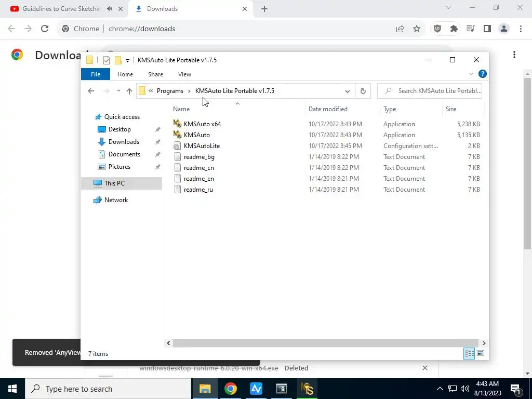The image size is (532, 399).
Task: Open volume control in system tray
Action: click(465, 389)
